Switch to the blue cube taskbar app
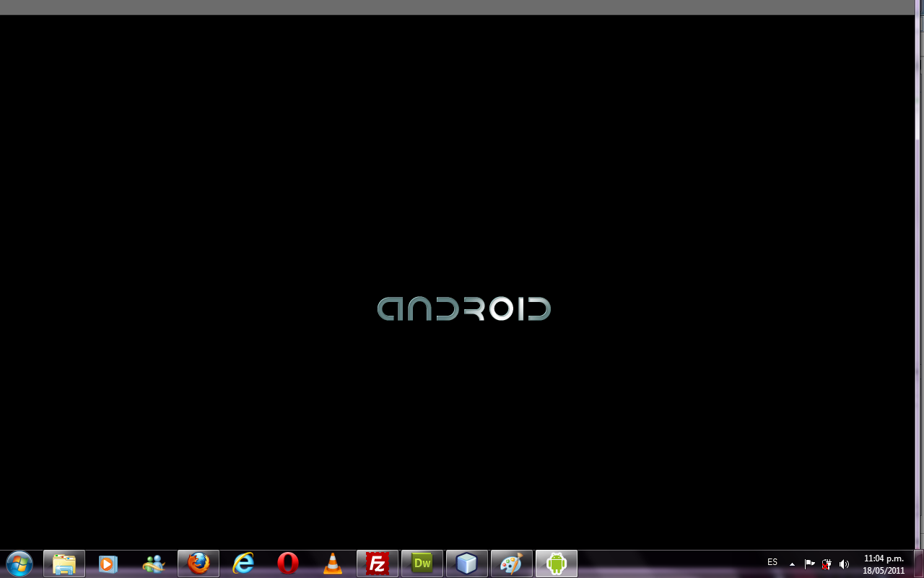Image resolution: width=924 pixels, height=578 pixels. pyautogui.click(x=467, y=564)
